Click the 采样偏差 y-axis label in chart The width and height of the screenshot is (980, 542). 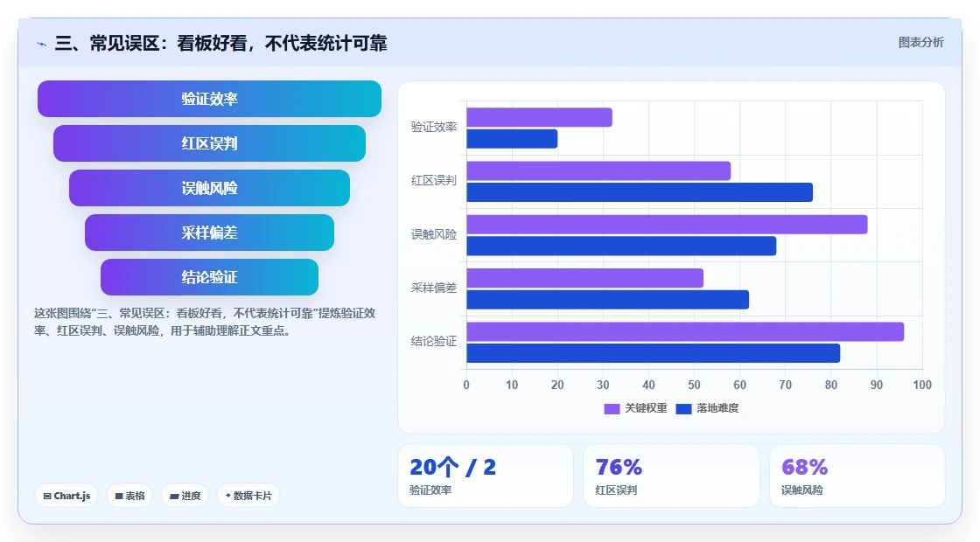point(434,288)
